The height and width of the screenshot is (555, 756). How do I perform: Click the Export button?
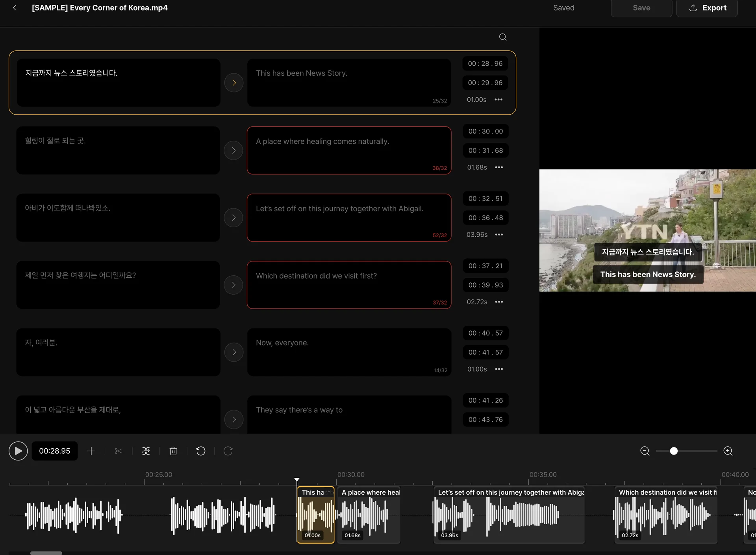click(x=707, y=8)
